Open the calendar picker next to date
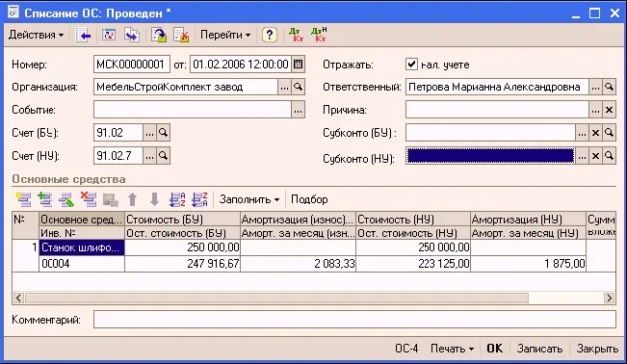627x364 pixels. [x=298, y=64]
